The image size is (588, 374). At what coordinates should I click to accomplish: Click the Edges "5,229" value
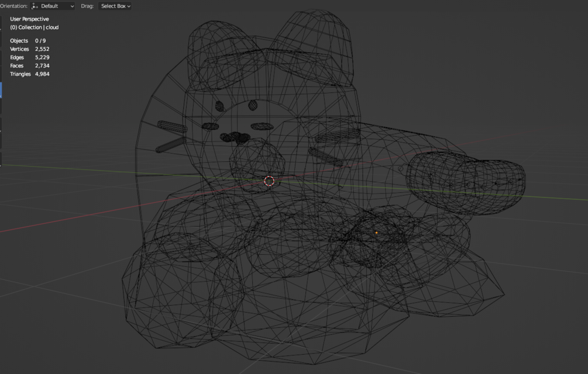[42, 57]
